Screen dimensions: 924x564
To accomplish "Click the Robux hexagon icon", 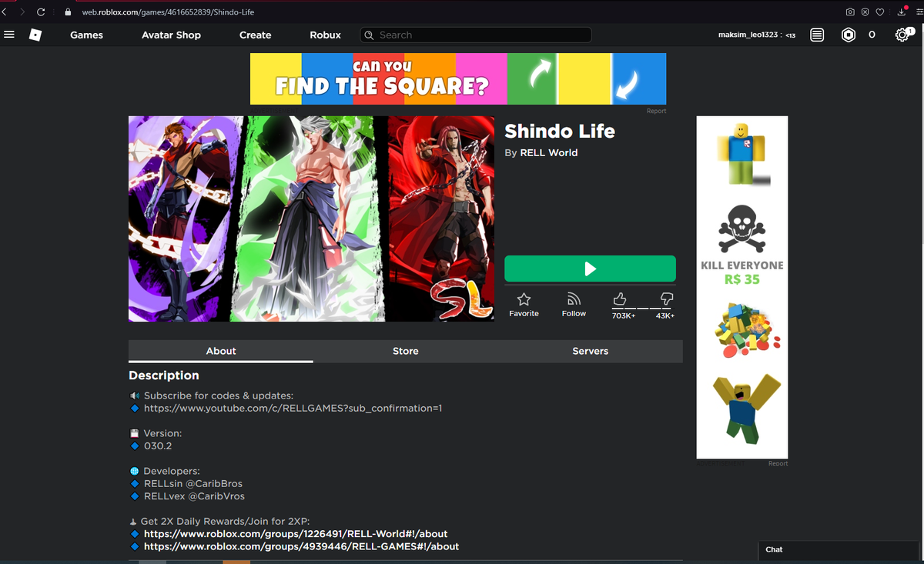I will point(849,35).
